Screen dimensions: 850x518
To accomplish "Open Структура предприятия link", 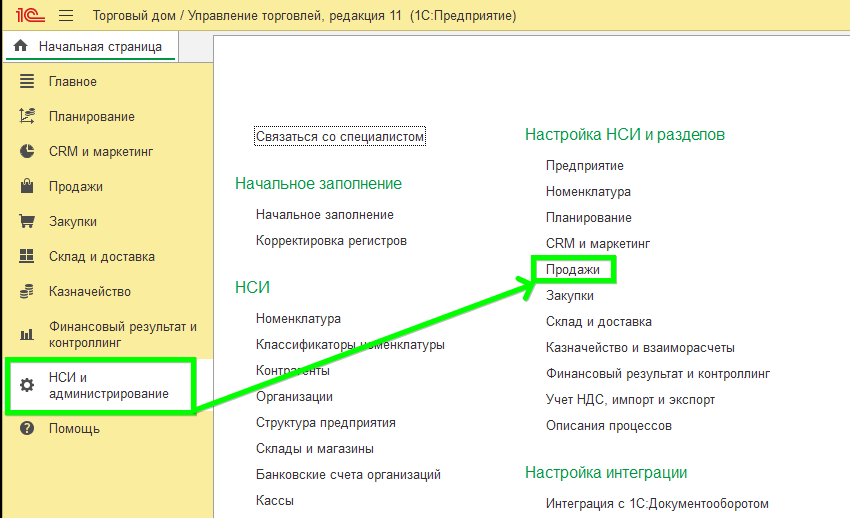I will coord(326,423).
